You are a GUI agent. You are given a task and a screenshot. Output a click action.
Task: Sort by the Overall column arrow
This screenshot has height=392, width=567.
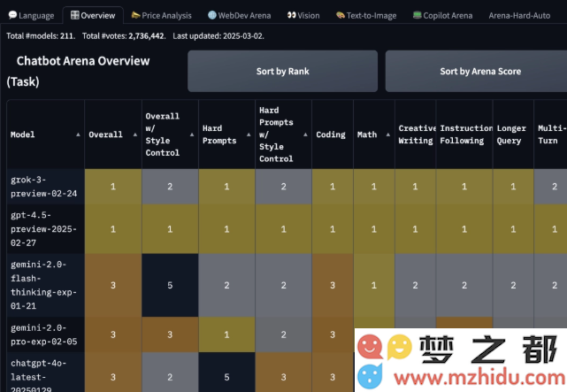(x=134, y=135)
